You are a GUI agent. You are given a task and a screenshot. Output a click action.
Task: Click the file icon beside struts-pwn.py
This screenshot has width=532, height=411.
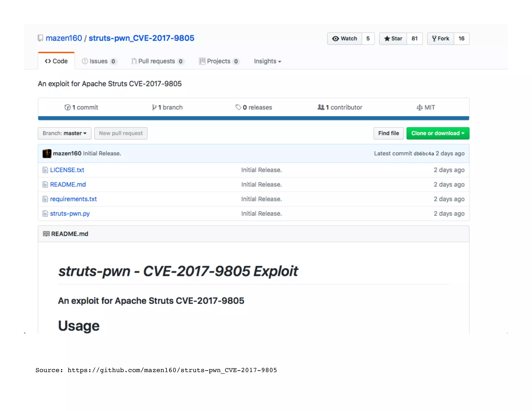pyautogui.click(x=45, y=214)
